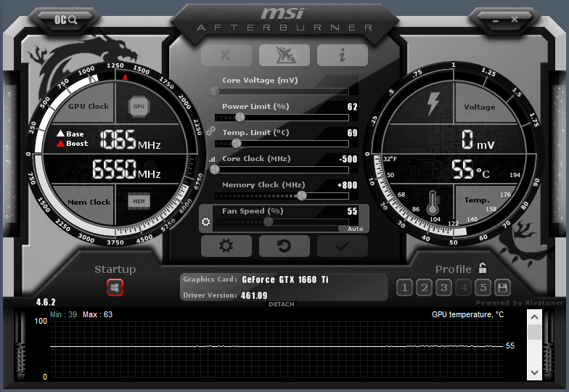Click the Max : 63 graph label

point(97,314)
